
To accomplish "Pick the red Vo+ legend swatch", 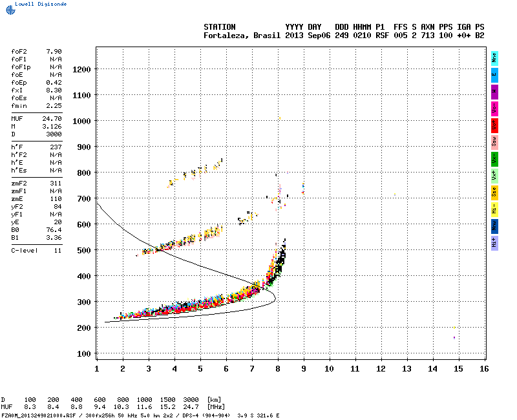I will click(494, 125).
